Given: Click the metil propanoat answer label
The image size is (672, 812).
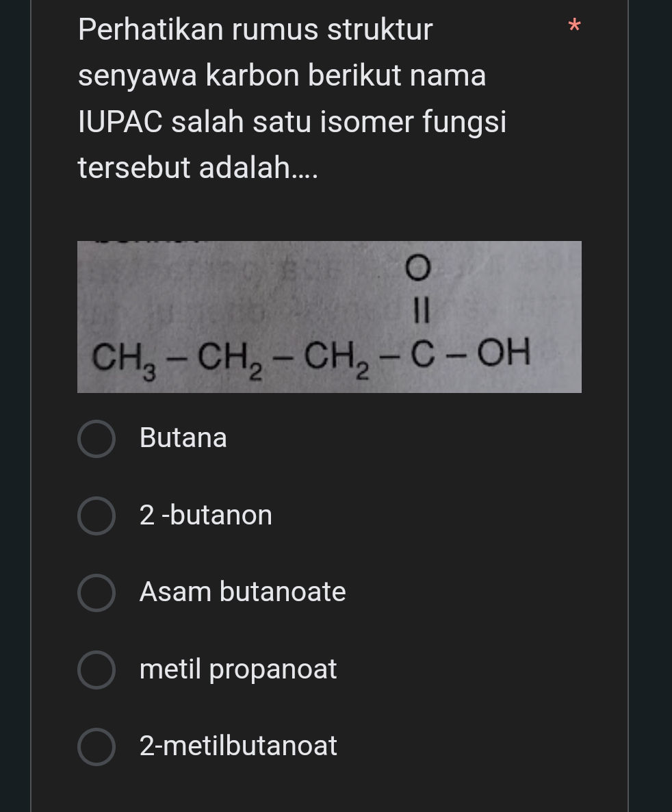Looking at the screenshot, I should (237, 670).
